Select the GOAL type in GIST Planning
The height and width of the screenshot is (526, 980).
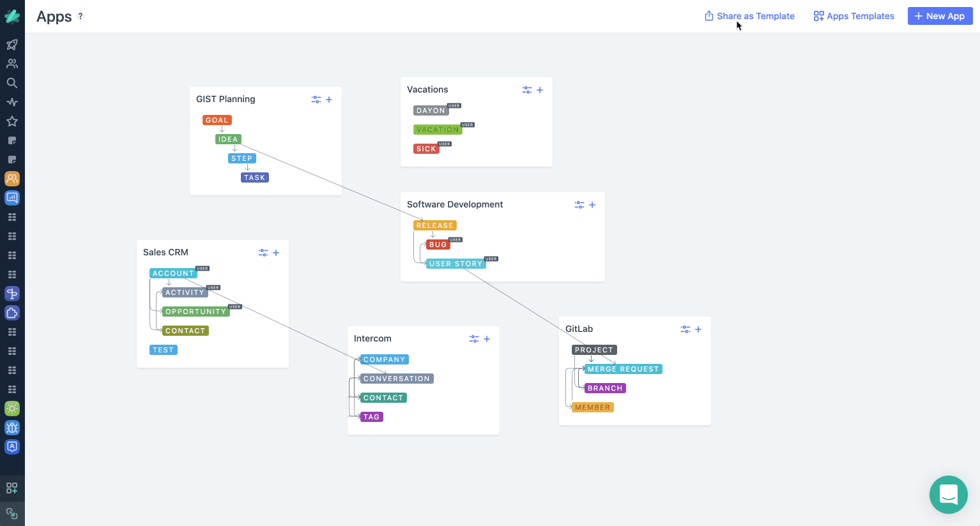pos(217,119)
